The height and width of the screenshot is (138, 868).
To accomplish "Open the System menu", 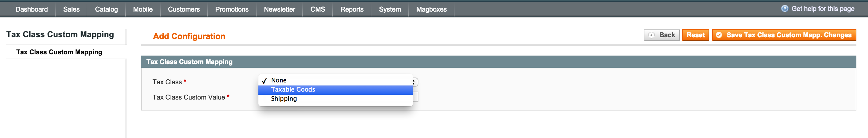I will click(390, 9).
